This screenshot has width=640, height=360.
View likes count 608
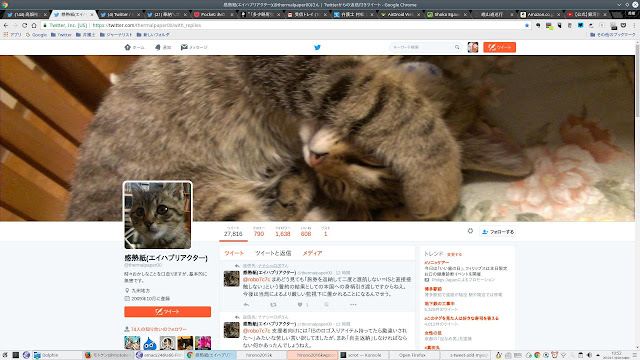point(306,231)
